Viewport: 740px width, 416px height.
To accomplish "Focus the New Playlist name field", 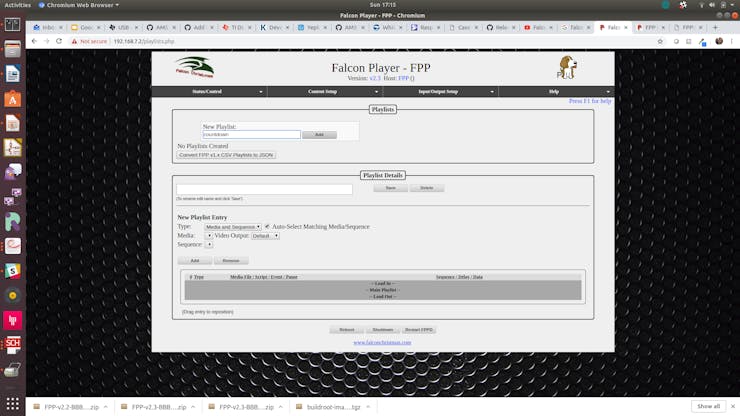I will tap(252, 135).
